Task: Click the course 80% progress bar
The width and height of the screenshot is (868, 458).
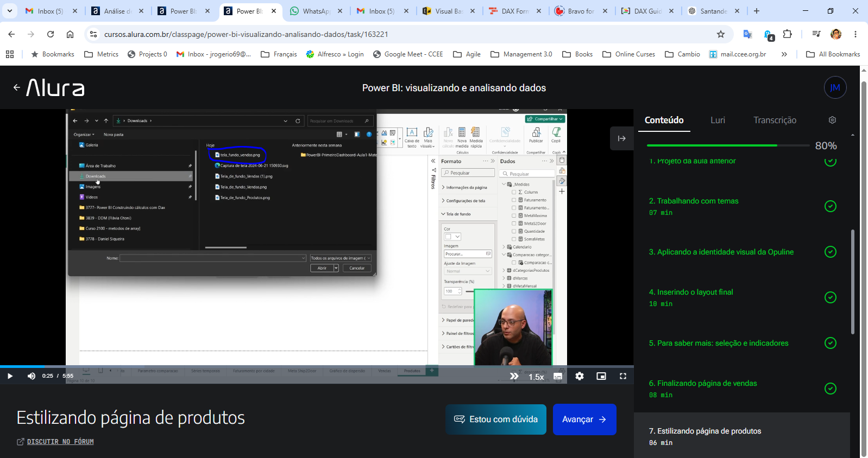Action: tap(727, 145)
